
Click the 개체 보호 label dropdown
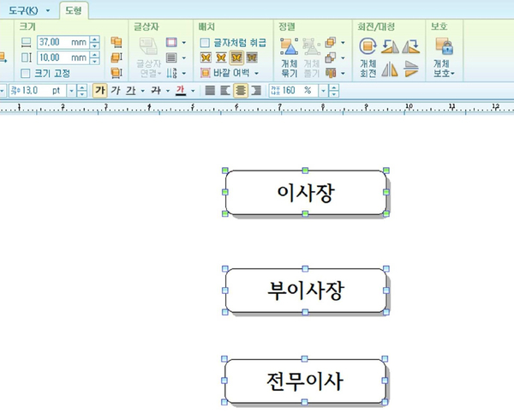click(444, 69)
